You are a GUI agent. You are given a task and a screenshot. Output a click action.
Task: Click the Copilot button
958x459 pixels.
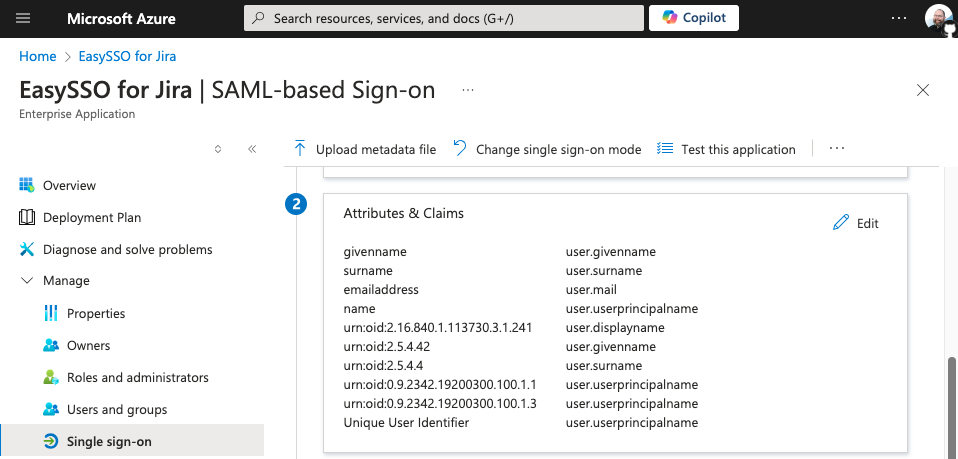click(693, 18)
